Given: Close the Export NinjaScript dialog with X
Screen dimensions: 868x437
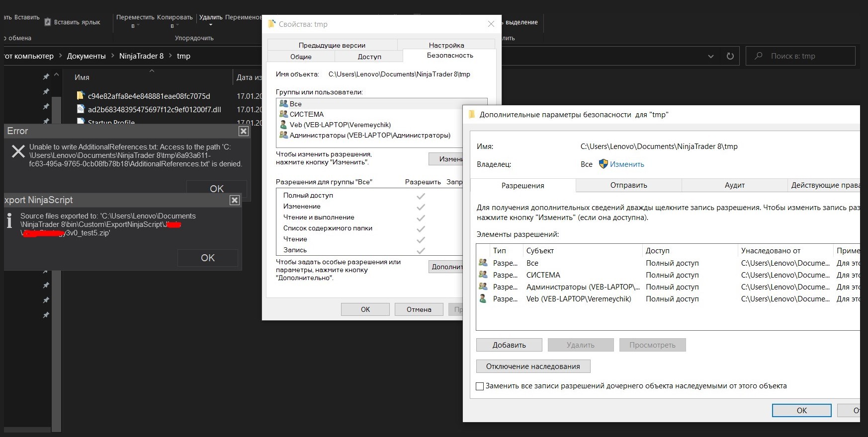Looking at the screenshot, I should pyautogui.click(x=235, y=200).
